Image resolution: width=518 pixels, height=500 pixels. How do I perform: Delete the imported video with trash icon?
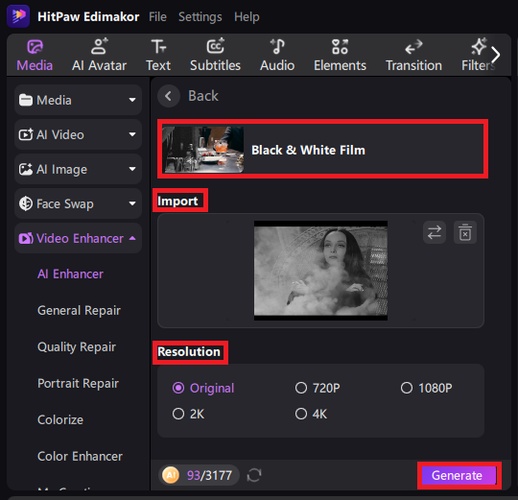click(x=465, y=232)
